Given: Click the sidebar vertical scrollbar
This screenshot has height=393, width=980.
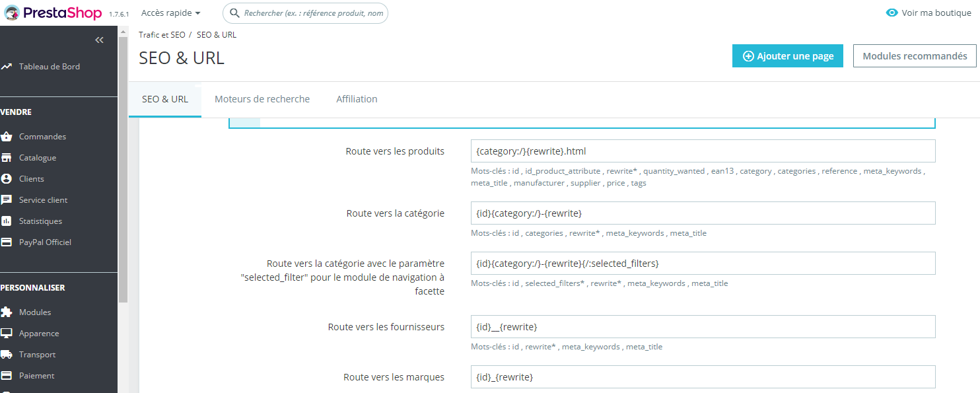Looking at the screenshot, I should [x=123, y=165].
